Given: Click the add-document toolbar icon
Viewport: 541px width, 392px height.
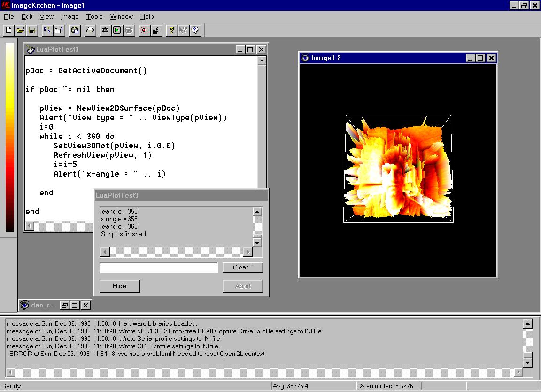Looking at the screenshot, I should coord(47,31).
